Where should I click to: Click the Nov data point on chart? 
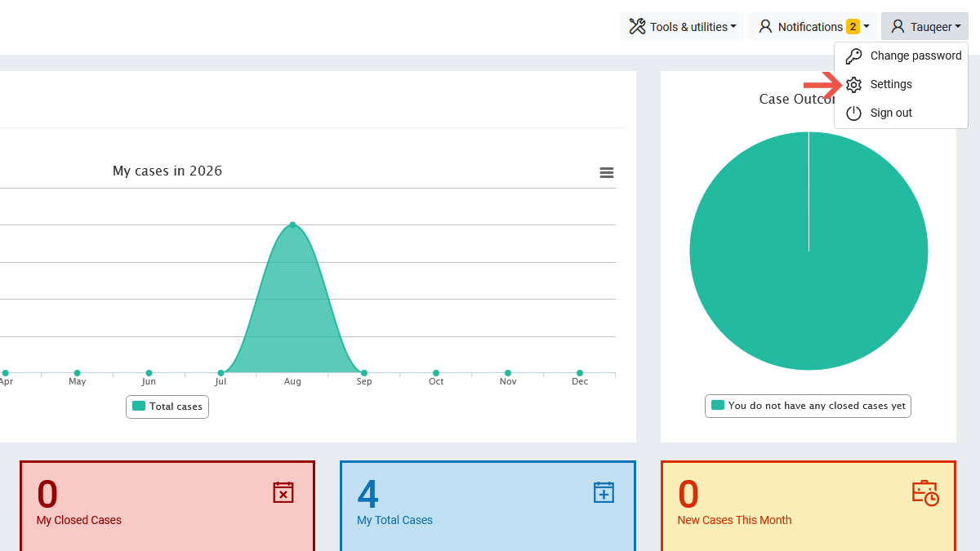click(508, 373)
